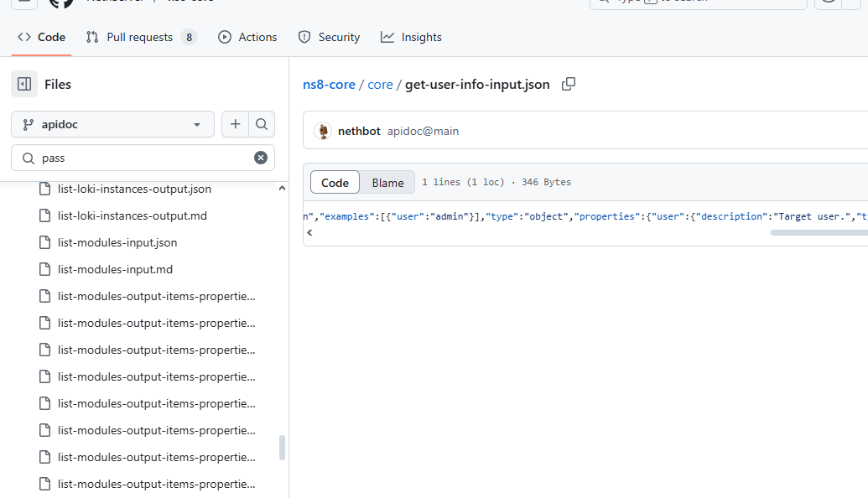Screen dimensions: 868x498
Task: Open list-loki-instances-output.json in file tree
Action: tap(134, 189)
